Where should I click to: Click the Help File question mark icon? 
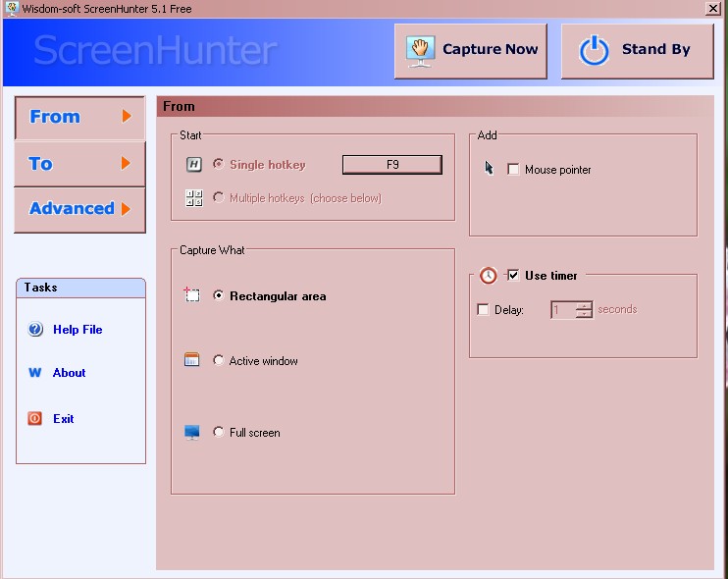[x=35, y=329]
